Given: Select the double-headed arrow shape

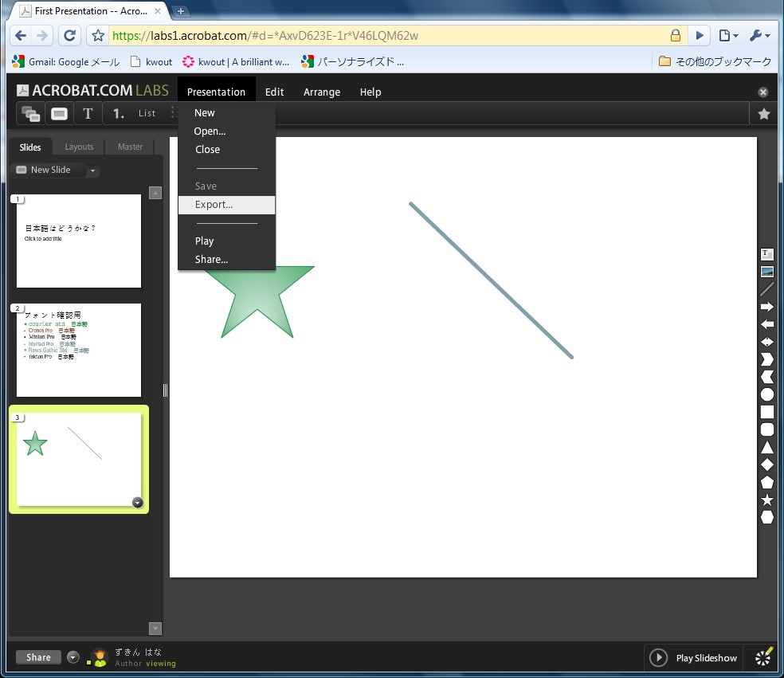Looking at the screenshot, I should point(766,342).
